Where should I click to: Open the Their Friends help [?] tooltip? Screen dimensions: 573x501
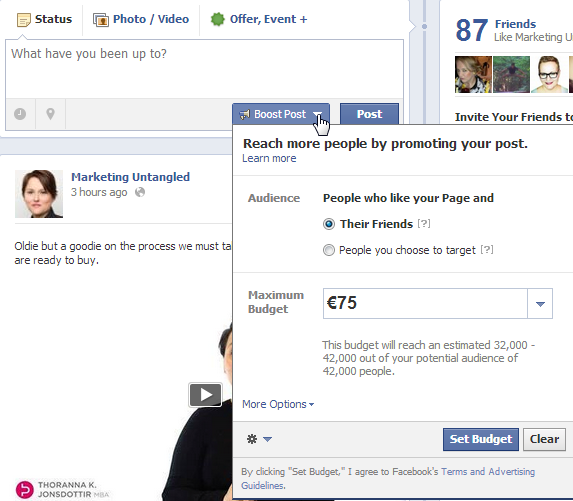coord(424,223)
